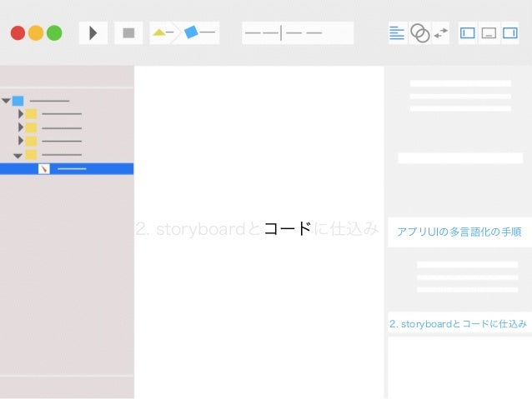Open the version editor arrows icon
532x399 pixels.
click(x=441, y=32)
